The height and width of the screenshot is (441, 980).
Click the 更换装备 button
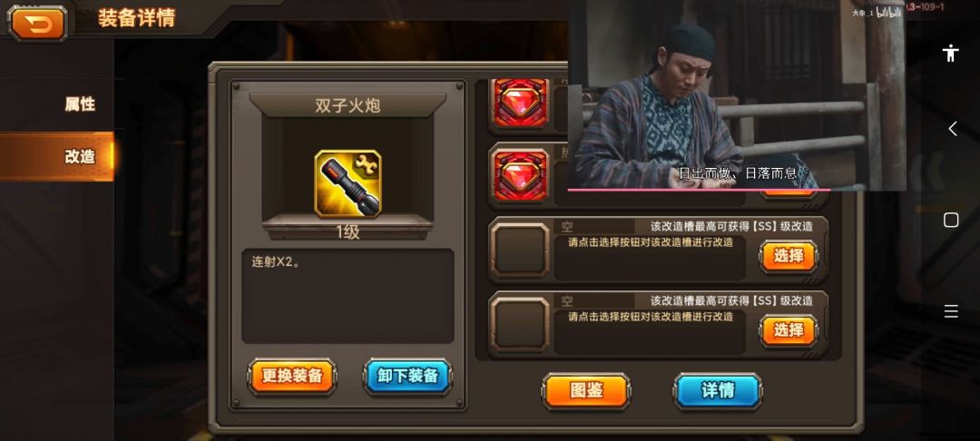(x=292, y=376)
